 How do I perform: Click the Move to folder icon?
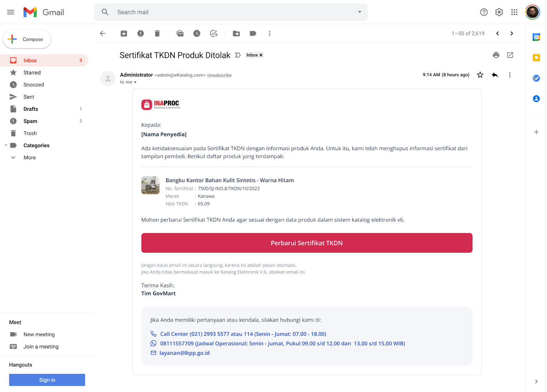click(x=236, y=33)
